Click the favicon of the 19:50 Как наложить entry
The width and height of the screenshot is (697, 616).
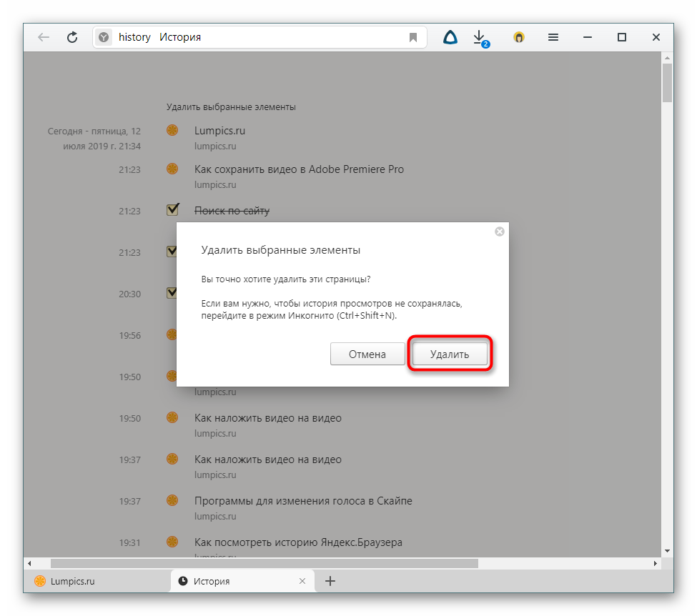coord(172,417)
